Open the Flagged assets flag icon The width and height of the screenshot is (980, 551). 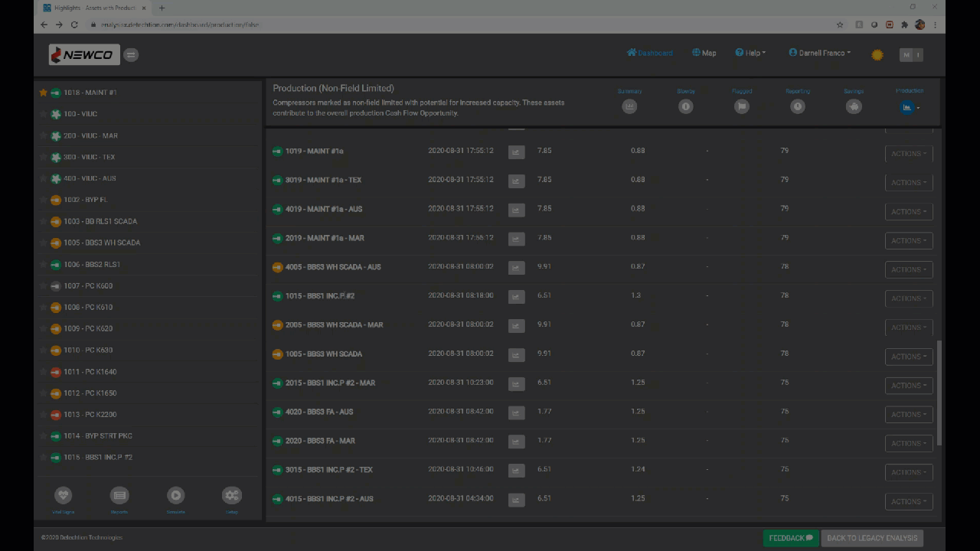[742, 107]
